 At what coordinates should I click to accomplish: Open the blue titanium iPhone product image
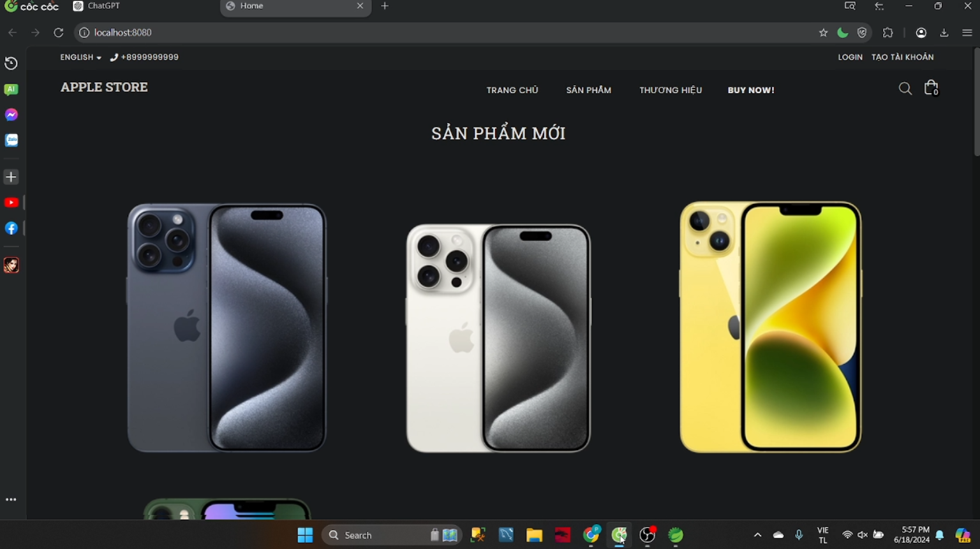227,328
